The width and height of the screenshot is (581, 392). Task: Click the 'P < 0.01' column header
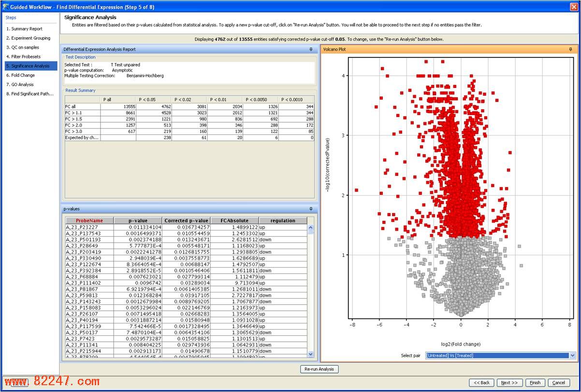(225, 100)
